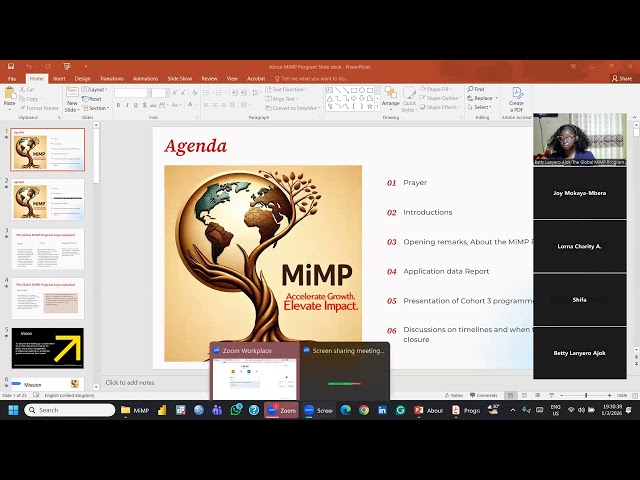Switch to the Insert tab
This screenshot has width=640, height=480.
click(59, 79)
